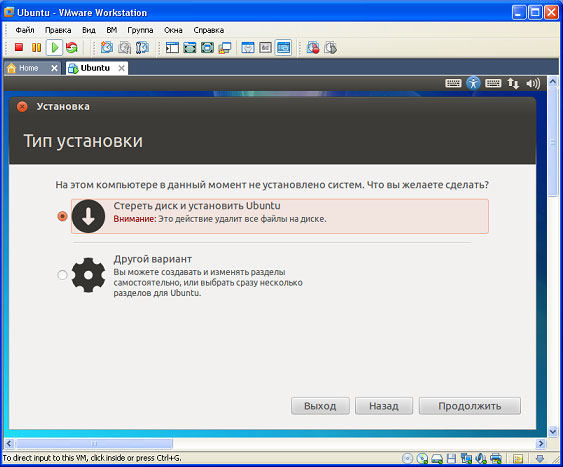Click the message log note icon
The height and width of the screenshot is (467, 563).
coord(518,458)
